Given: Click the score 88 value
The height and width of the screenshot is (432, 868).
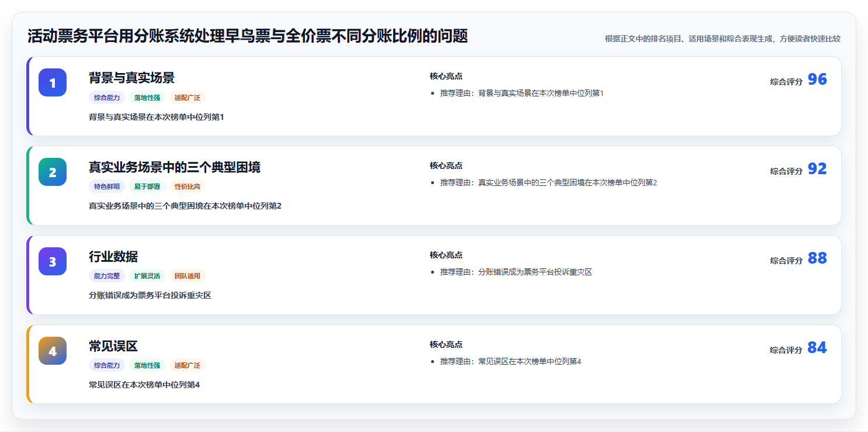Looking at the screenshot, I should (817, 258).
